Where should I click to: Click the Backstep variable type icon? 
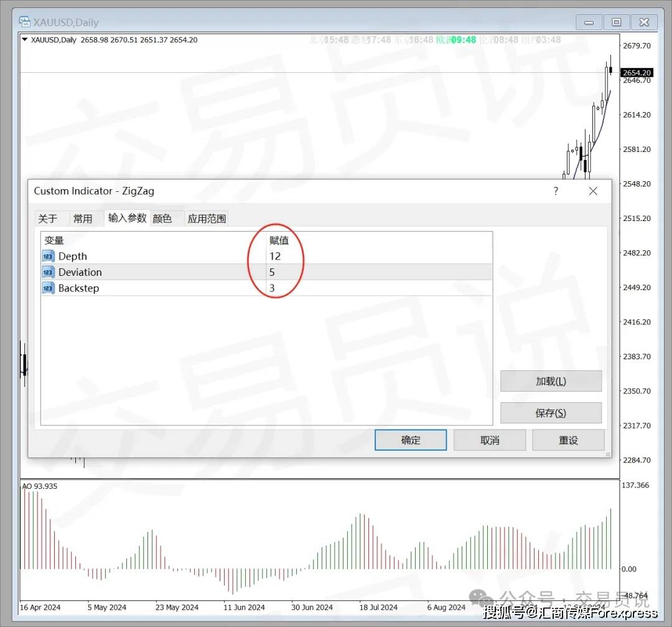click(49, 288)
